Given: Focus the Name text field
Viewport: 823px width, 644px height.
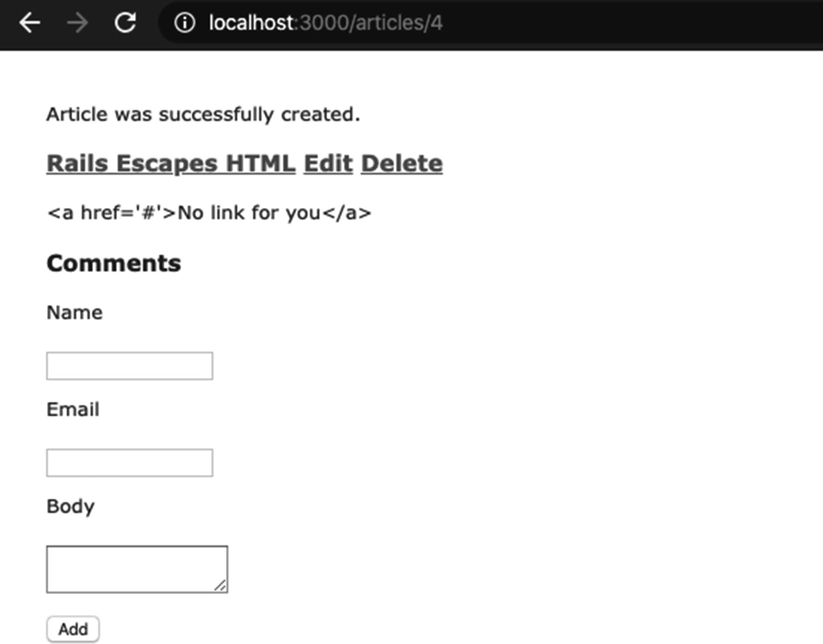Looking at the screenshot, I should point(129,366).
